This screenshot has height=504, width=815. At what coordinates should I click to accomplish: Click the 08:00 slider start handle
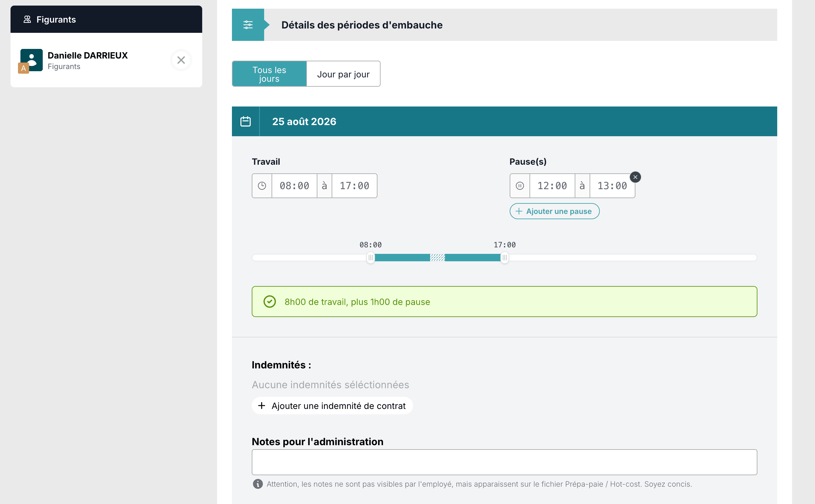tap(370, 258)
